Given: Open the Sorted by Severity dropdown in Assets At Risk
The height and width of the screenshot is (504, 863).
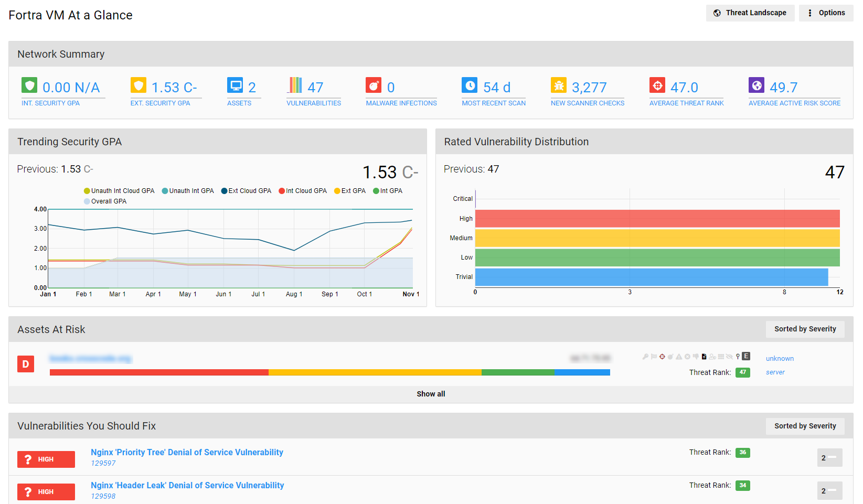Looking at the screenshot, I should (x=805, y=329).
